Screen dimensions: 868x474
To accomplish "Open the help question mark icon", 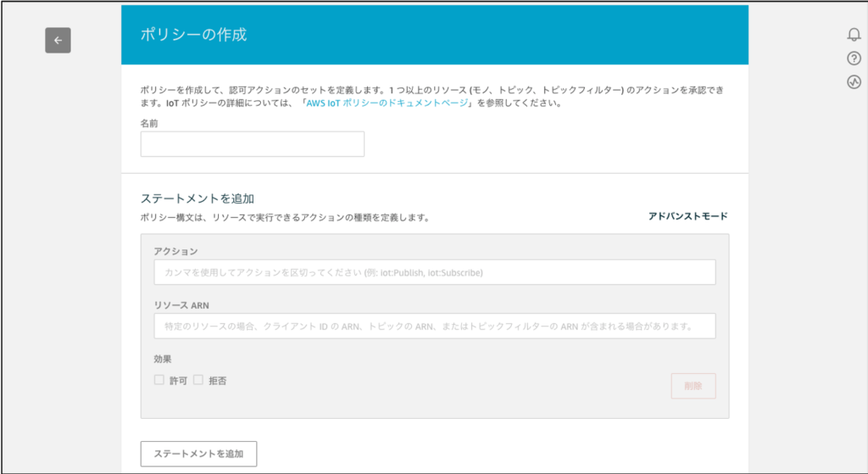I will coord(854,59).
